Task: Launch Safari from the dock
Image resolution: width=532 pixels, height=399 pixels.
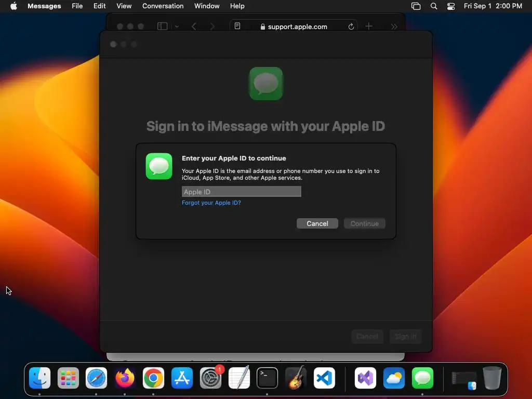Action: pos(96,378)
